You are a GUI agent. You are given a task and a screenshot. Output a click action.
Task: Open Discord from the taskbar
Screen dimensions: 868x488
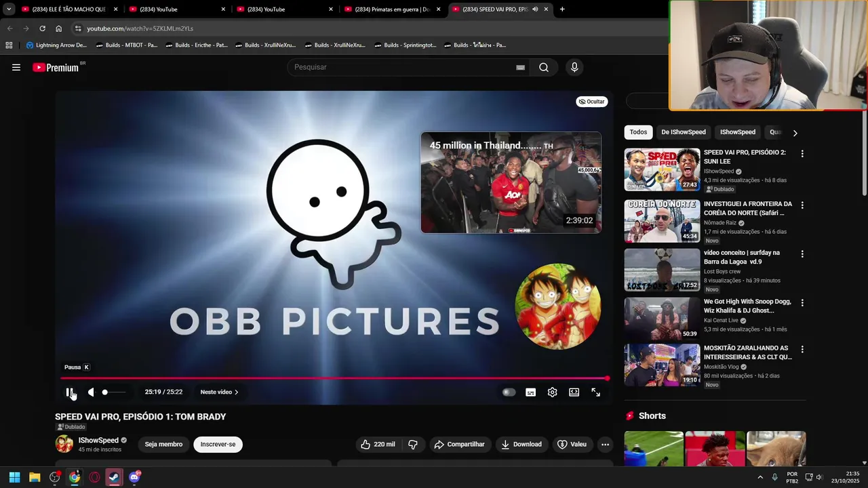pyautogui.click(x=134, y=477)
